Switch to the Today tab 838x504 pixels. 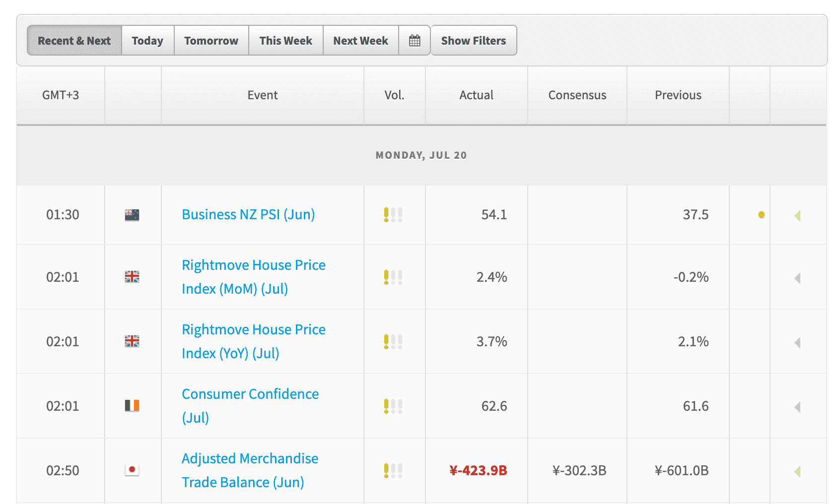click(147, 41)
